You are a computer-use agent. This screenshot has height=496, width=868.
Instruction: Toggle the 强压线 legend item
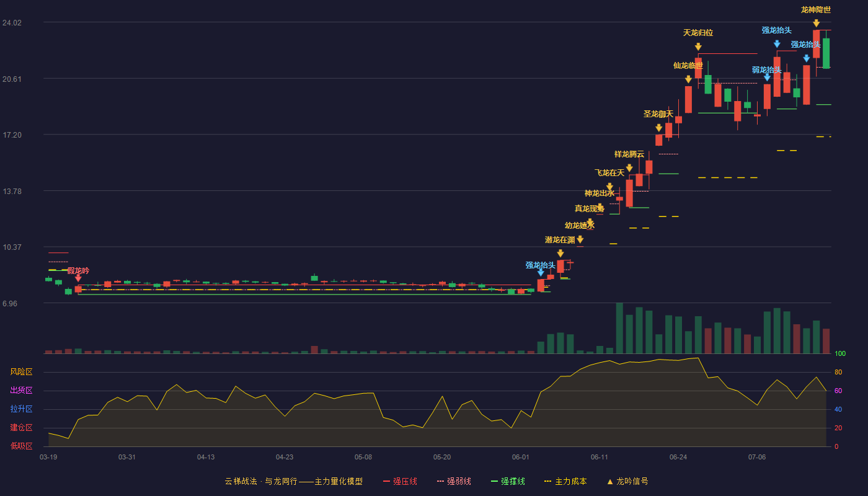point(400,481)
